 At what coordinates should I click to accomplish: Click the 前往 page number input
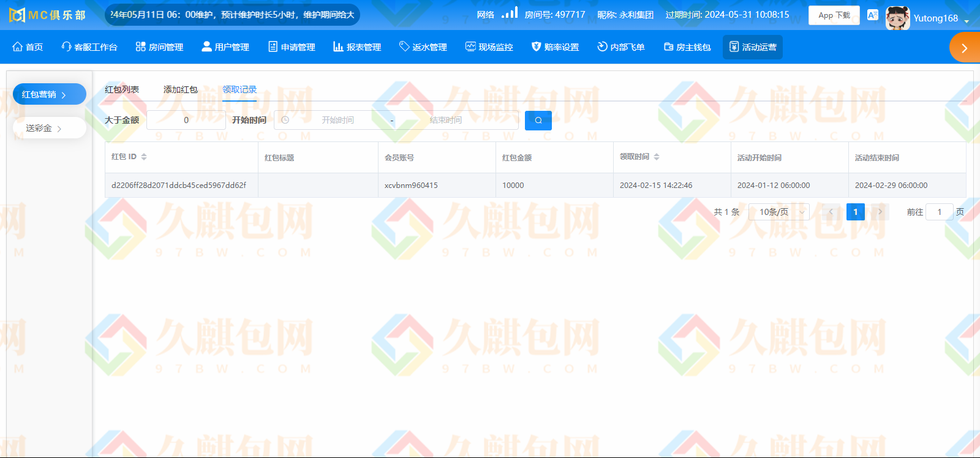(x=940, y=212)
